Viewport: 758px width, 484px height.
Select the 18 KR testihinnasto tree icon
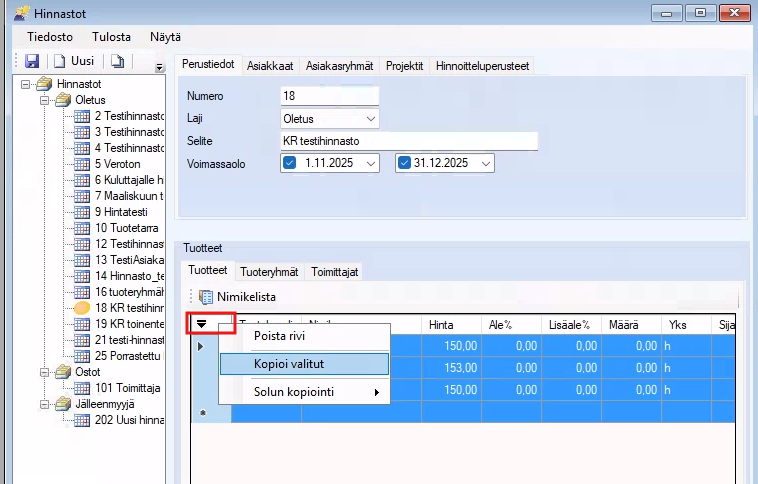click(82, 308)
